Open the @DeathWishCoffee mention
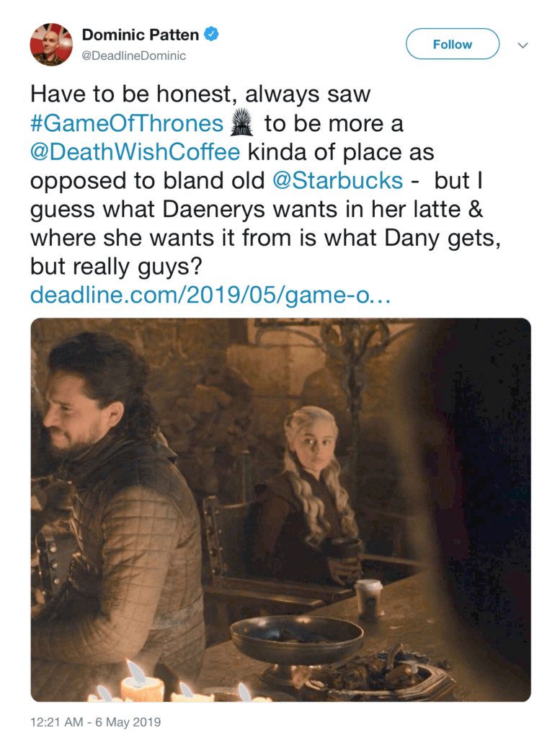560x738 pixels. tap(135, 152)
